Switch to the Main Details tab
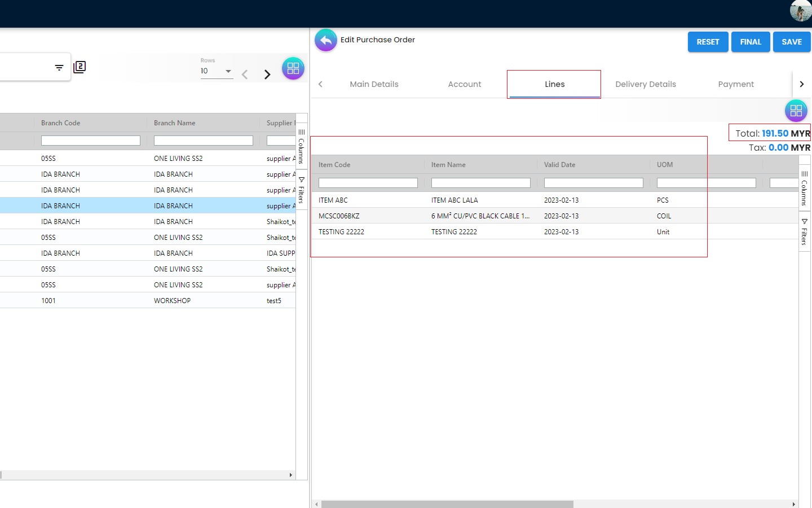The height and width of the screenshot is (508, 812). point(374,84)
